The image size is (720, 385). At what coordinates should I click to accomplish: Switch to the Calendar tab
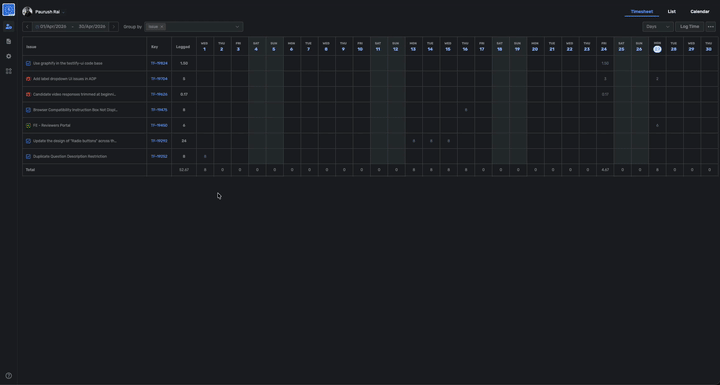(700, 11)
